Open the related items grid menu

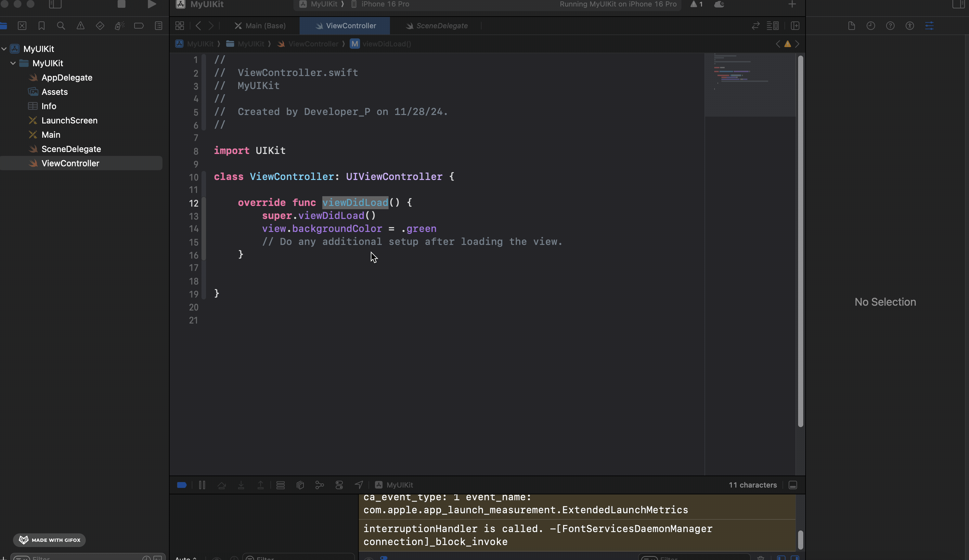(180, 26)
